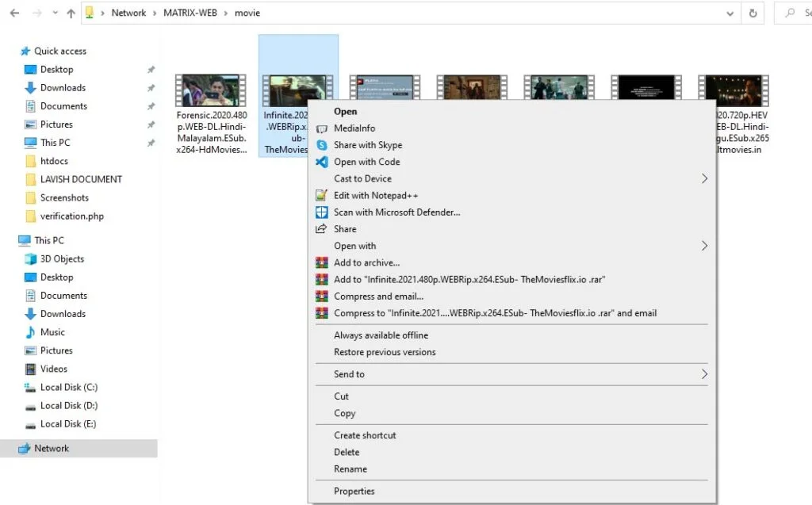This screenshot has width=812, height=505.
Task: Open Documents under Quick access
Action: (63, 105)
